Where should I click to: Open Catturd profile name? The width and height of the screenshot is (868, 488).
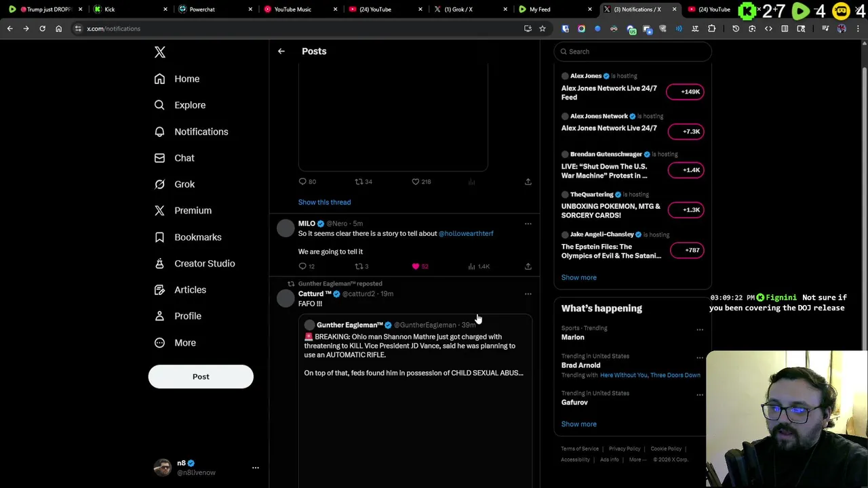tap(315, 294)
